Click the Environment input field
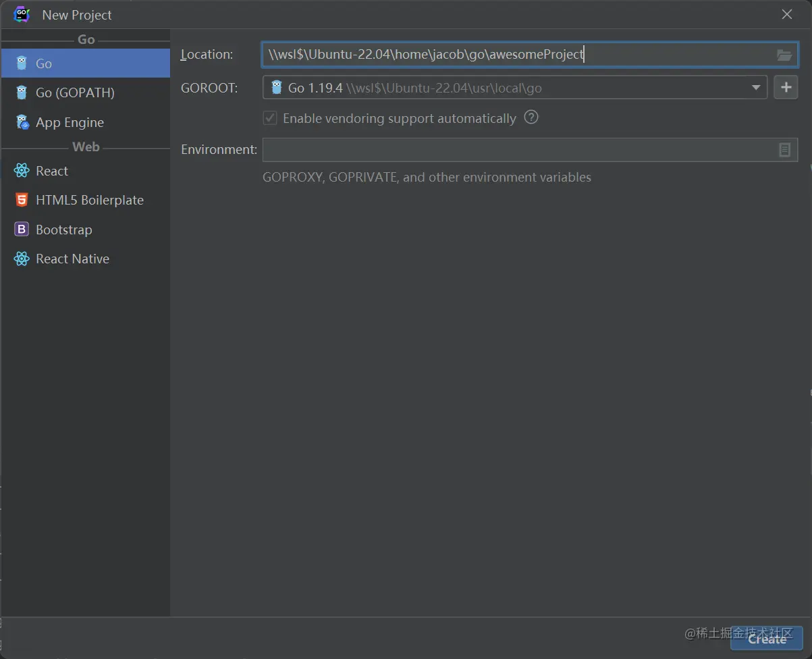This screenshot has height=659, width=812. point(530,150)
